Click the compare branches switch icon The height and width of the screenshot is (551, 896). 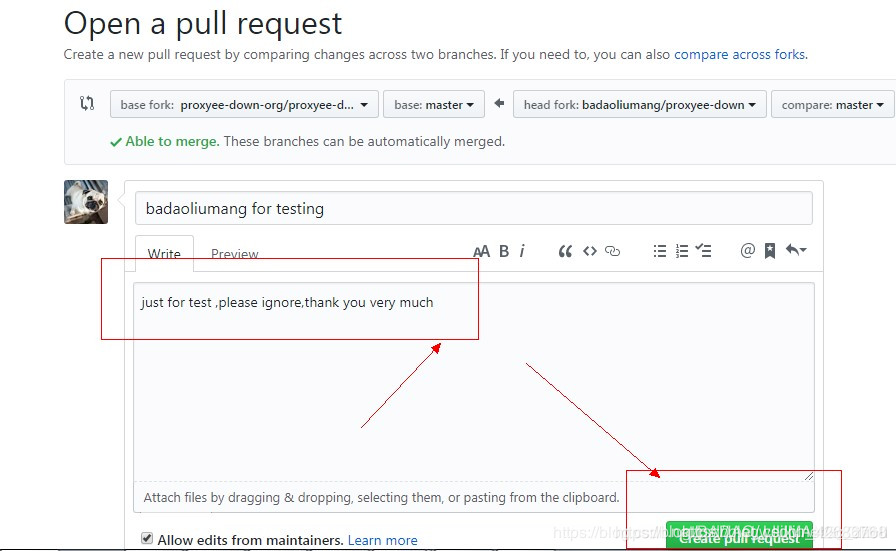[87, 103]
